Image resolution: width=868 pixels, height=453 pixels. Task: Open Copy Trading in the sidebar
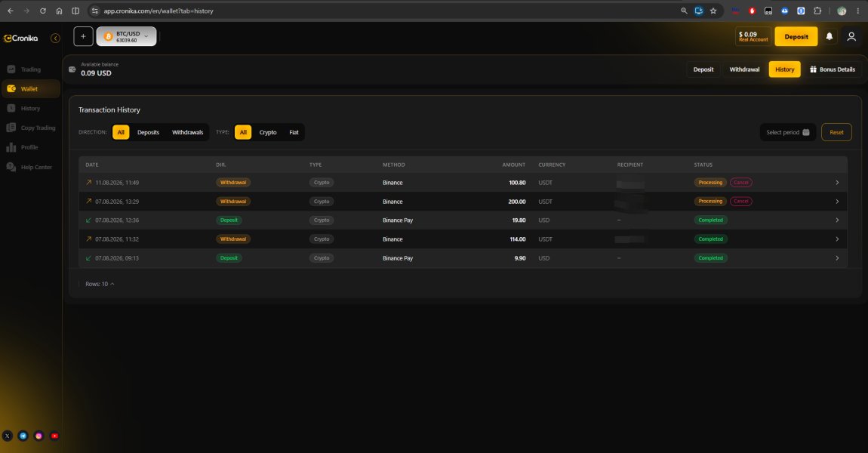tap(30, 128)
